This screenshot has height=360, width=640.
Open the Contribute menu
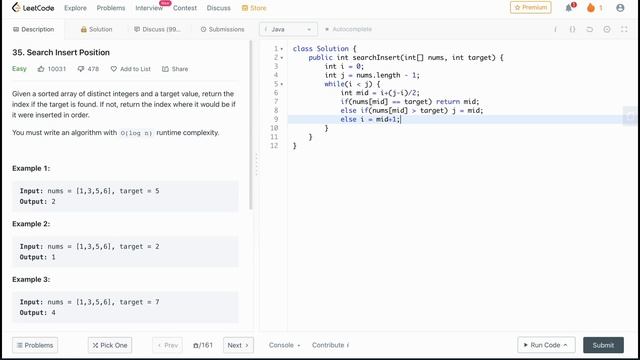330,345
